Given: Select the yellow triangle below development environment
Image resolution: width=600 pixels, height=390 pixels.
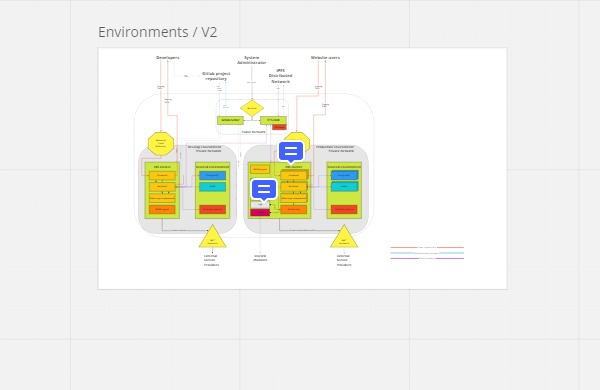Looking at the screenshot, I should [x=212, y=236].
